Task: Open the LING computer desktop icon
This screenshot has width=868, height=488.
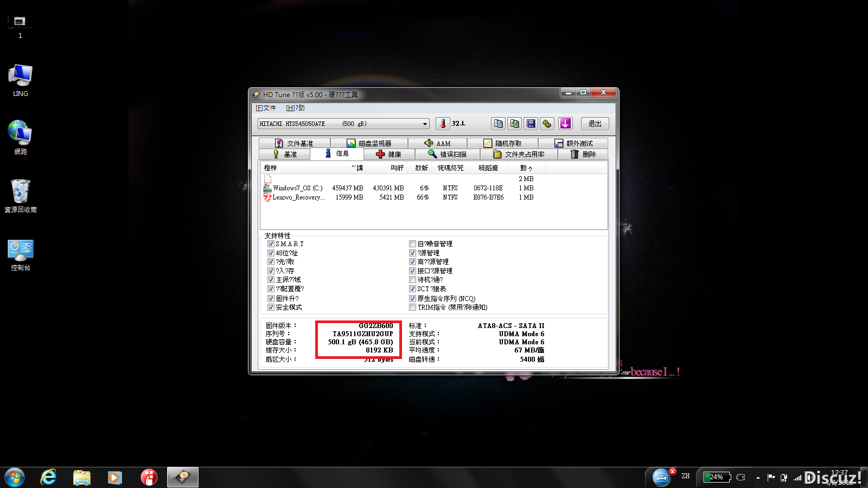Action: [x=21, y=80]
